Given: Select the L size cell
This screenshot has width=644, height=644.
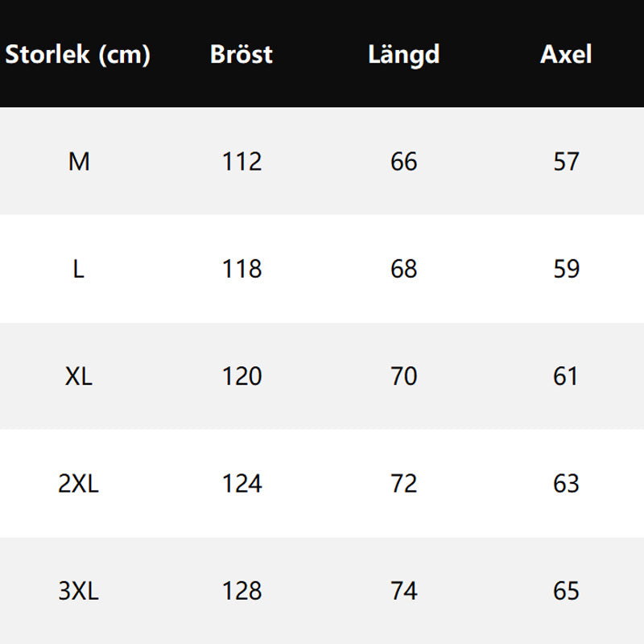Looking at the screenshot, I should [79, 269].
